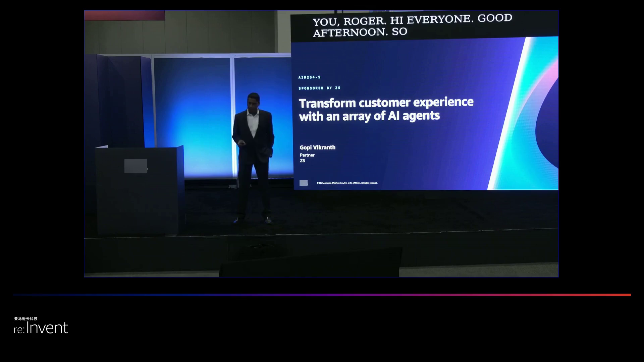The height and width of the screenshot is (362, 644).
Task: Click the slide title about AI agents
Action: (x=386, y=109)
